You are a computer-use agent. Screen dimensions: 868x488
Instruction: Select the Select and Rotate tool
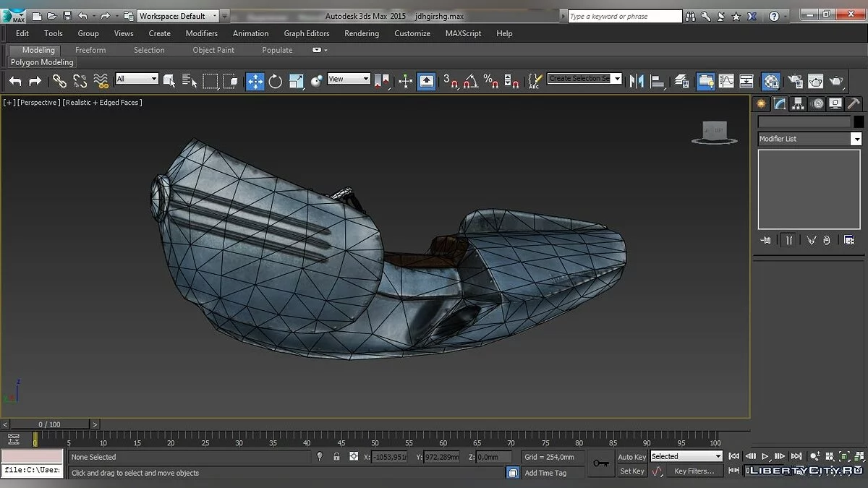pos(276,81)
